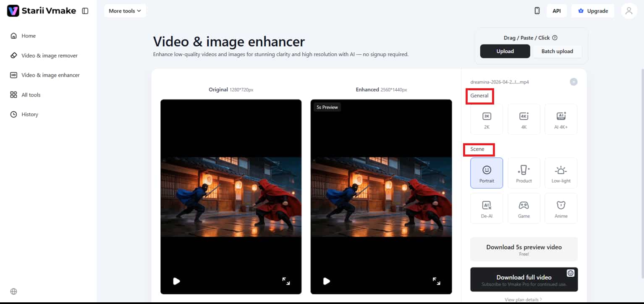
Task: Expand the Original video fullscreen
Action: pos(286,281)
